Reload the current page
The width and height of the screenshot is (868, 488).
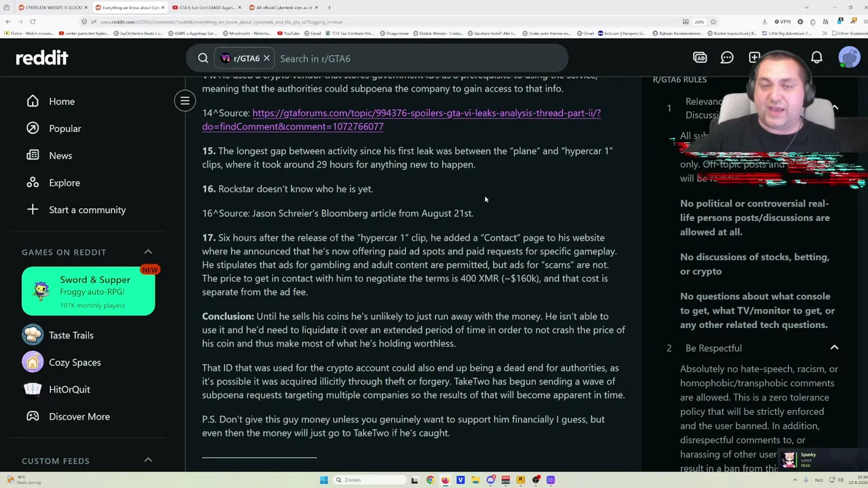33,22
